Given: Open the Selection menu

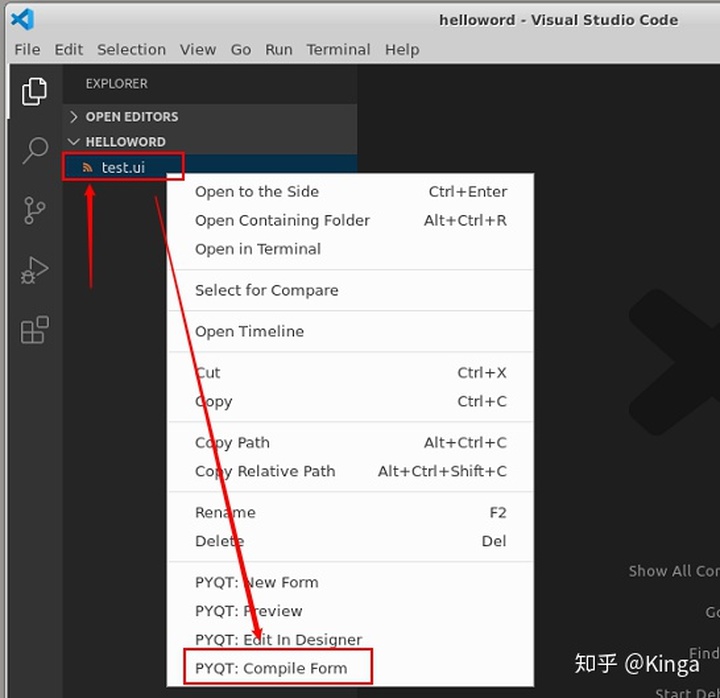Looking at the screenshot, I should (131, 50).
